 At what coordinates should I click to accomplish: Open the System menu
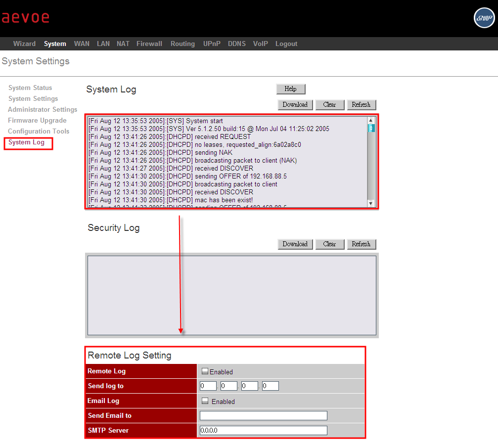tap(55, 44)
